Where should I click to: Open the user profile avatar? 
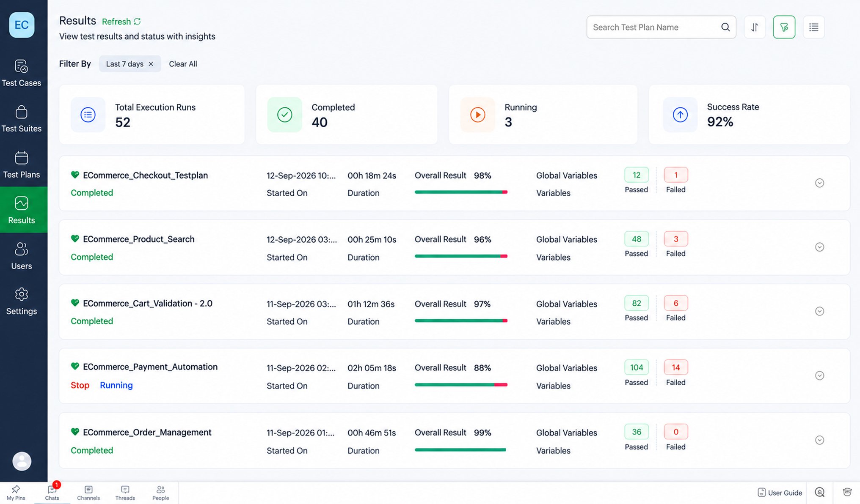22,461
